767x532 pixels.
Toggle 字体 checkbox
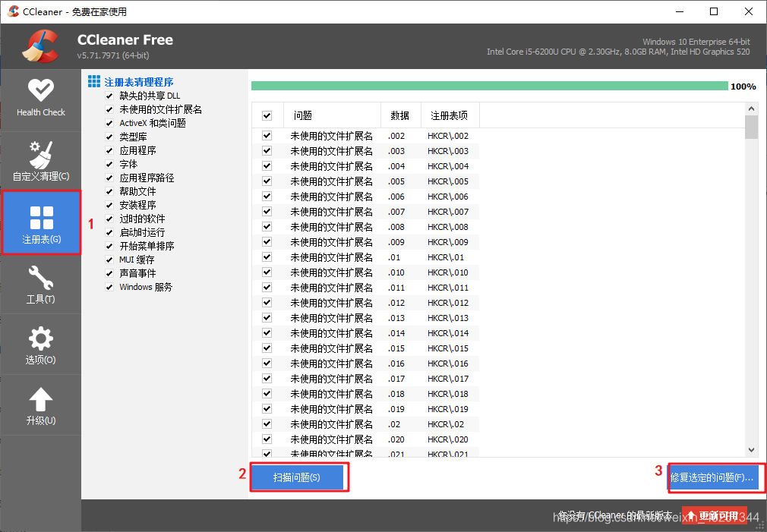click(109, 164)
